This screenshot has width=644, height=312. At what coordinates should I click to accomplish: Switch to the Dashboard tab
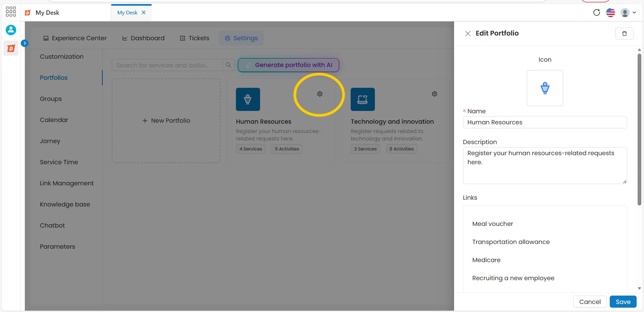pyautogui.click(x=143, y=38)
